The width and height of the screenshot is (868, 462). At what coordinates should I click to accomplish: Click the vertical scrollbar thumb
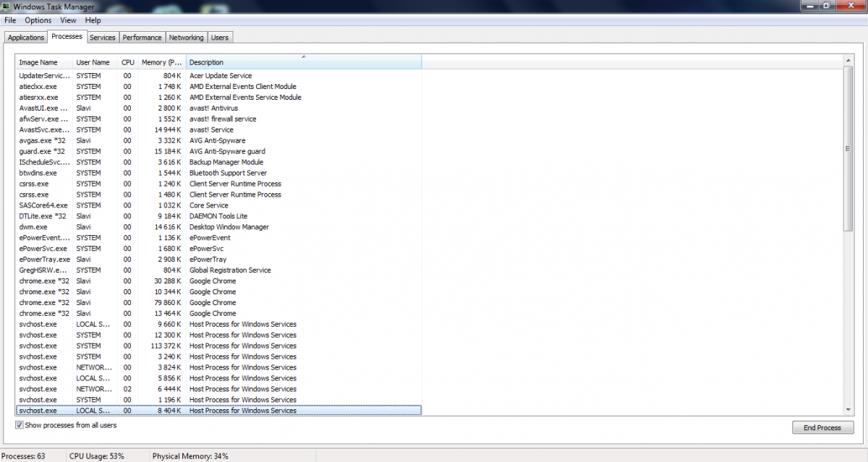[848, 149]
